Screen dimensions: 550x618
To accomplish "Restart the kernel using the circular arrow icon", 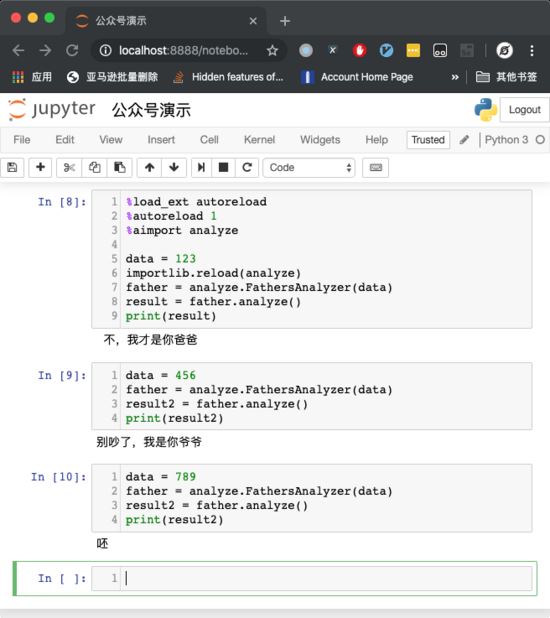I will (247, 168).
